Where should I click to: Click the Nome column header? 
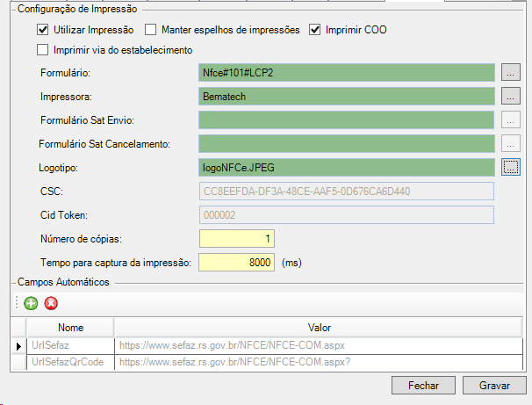(70, 328)
